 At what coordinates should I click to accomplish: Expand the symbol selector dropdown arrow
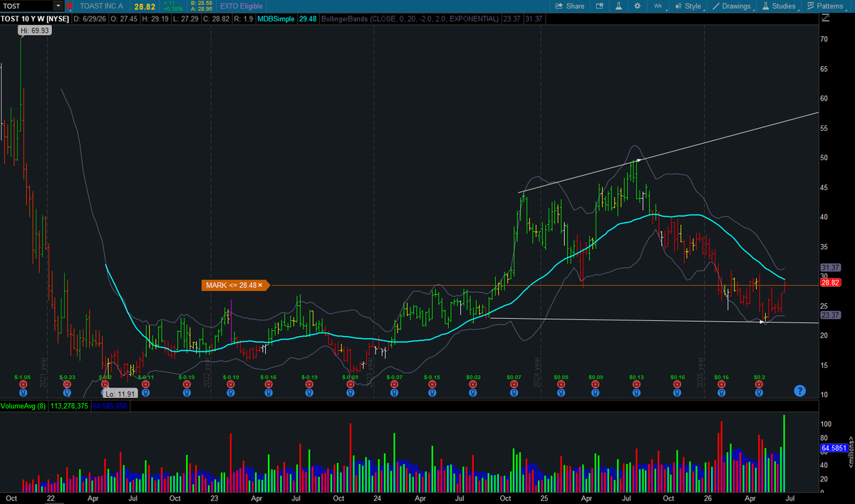(58, 6)
